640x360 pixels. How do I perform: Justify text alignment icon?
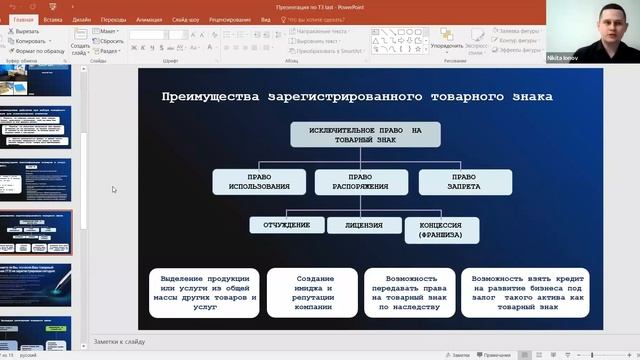255,48
